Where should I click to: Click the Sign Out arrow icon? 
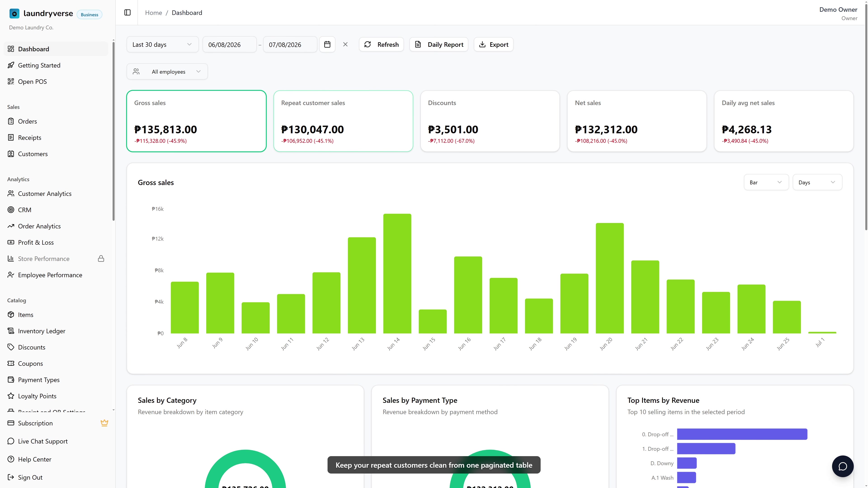(x=11, y=477)
